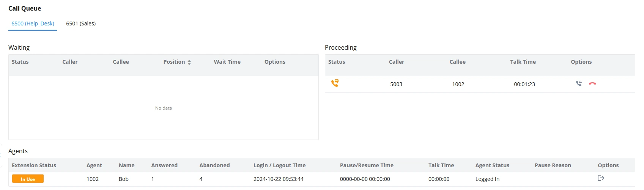This screenshot has height=190, width=644.
Task: Click the Talk Time header in Proceeding
Action: pos(523,62)
